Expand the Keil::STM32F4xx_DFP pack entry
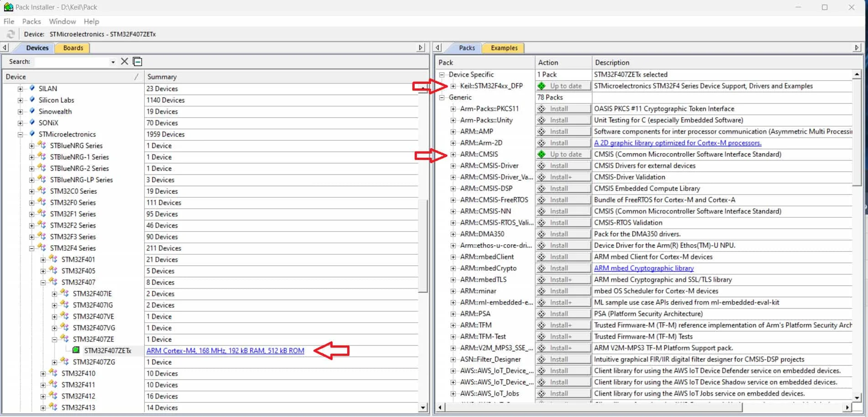Viewport: 868px width, 417px height. [453, 86]
